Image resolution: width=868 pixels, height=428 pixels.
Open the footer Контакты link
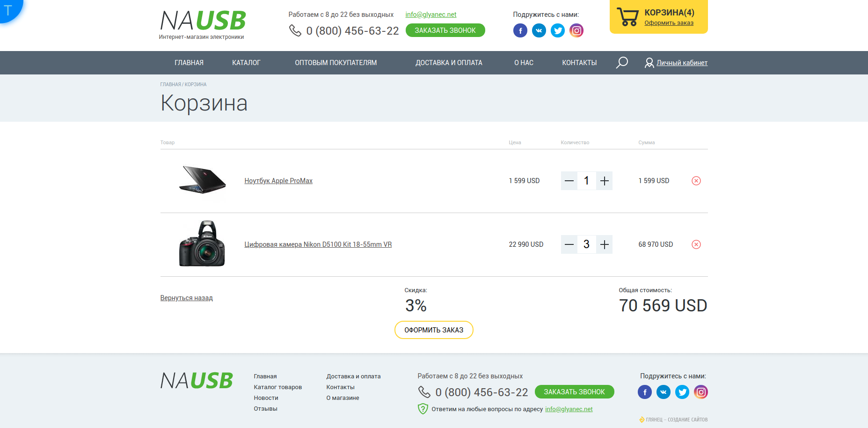(x=340, y=387)
